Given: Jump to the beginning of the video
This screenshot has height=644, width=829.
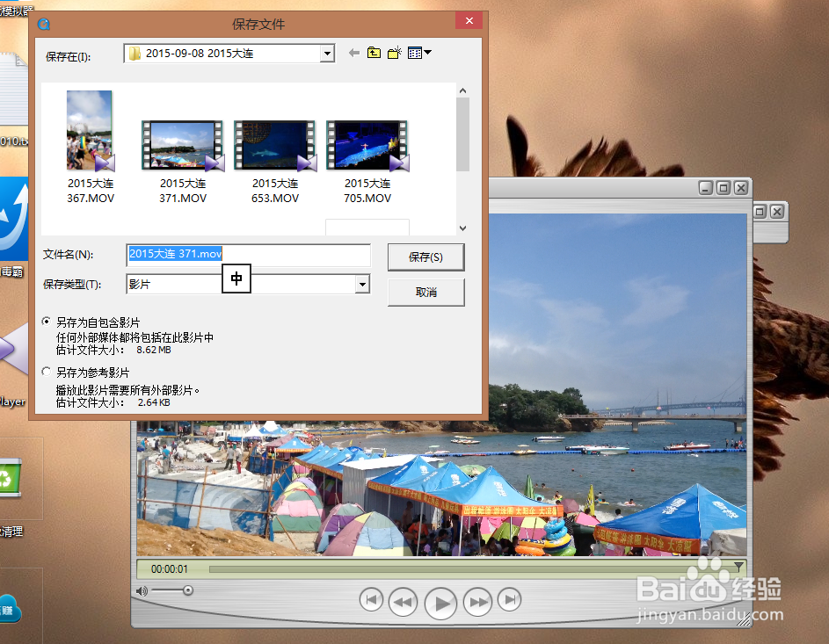Looking at the screenshot, I should (x=371, y=600).
